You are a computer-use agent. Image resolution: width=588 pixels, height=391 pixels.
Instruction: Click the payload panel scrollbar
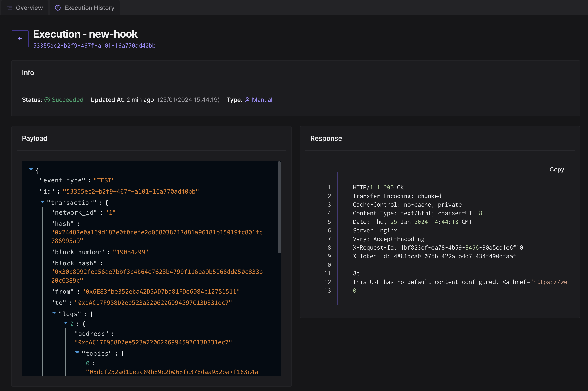pyautogui.click(x=279, y=207)
